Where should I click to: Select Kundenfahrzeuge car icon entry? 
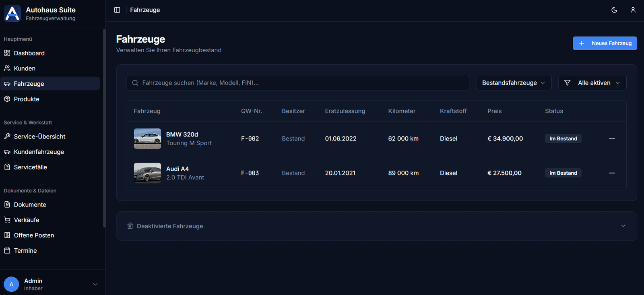click(39, 152)
